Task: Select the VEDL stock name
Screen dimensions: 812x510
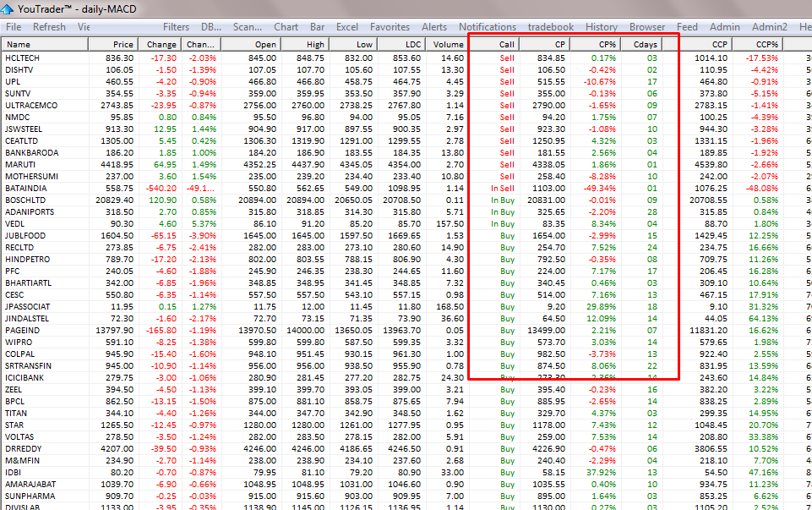Action: [x=14, y=224]
